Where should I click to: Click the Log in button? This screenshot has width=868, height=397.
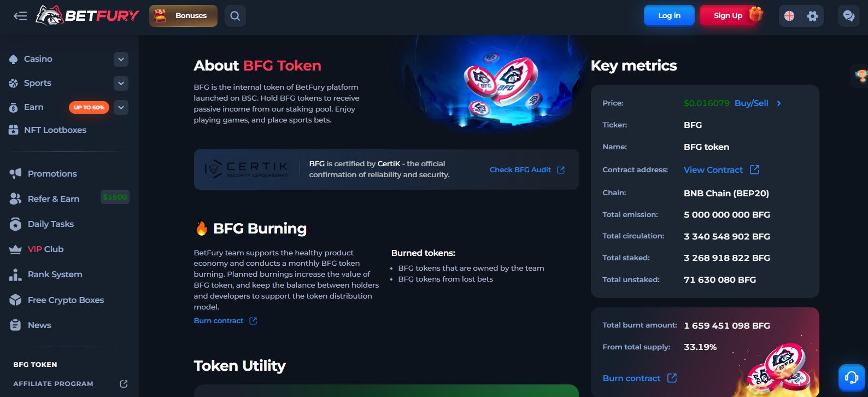pyautogui.click(x=669, y=16)
